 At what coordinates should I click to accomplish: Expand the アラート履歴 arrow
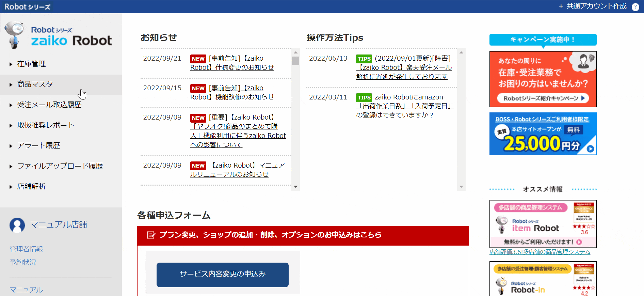(11, 146)
